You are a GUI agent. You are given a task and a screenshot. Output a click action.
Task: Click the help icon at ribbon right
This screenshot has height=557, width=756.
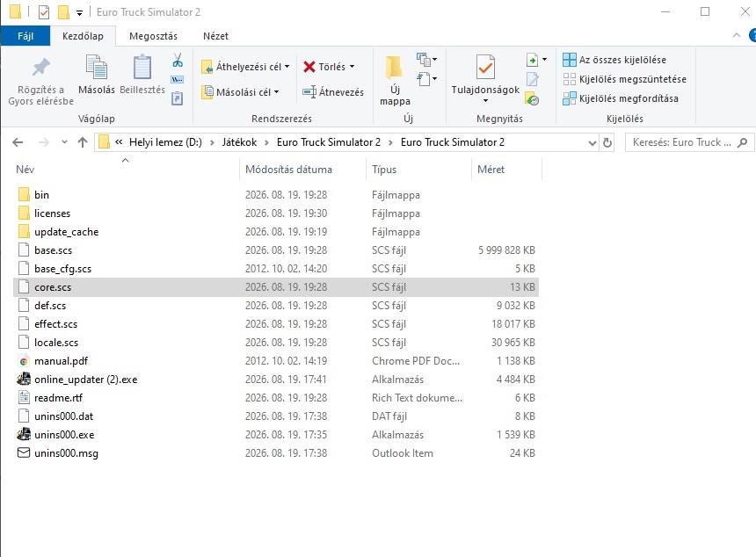(752, 35)
